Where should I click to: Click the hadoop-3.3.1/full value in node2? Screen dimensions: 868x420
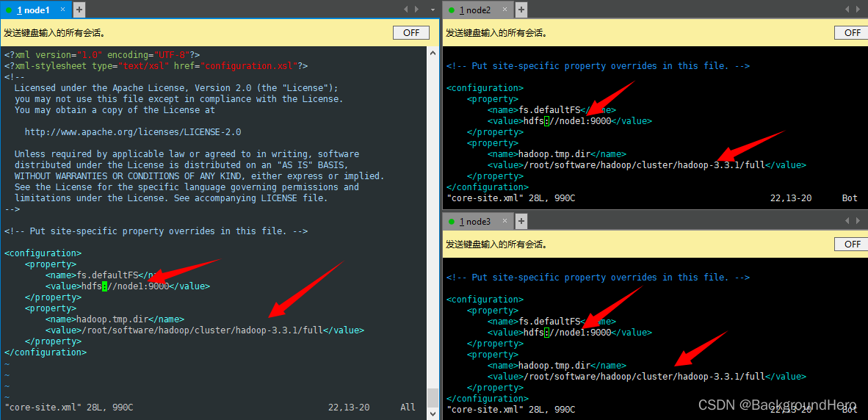[646, 165]
